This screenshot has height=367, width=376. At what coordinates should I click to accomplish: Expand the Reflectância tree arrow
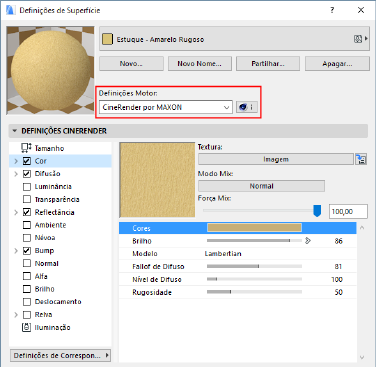pyautogui.click(x=16, y=212)
